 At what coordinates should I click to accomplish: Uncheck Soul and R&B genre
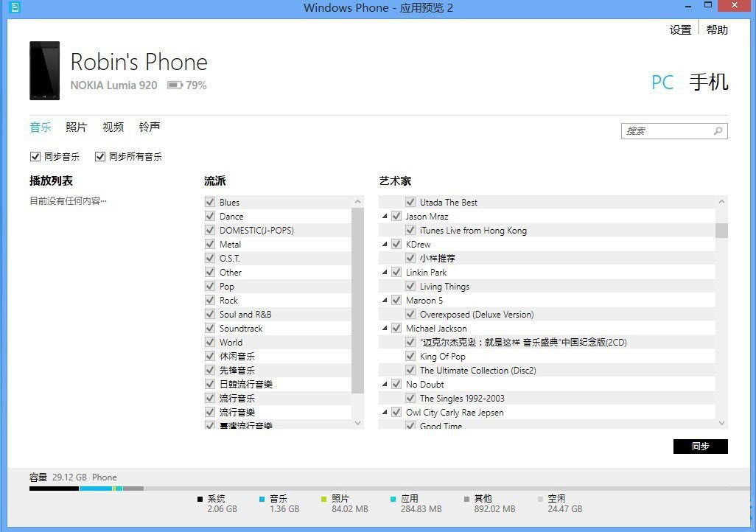click(x=210, y=313)
